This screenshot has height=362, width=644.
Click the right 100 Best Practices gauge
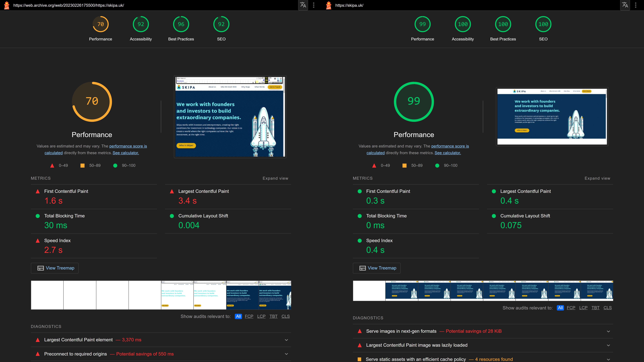click(503, 24)
